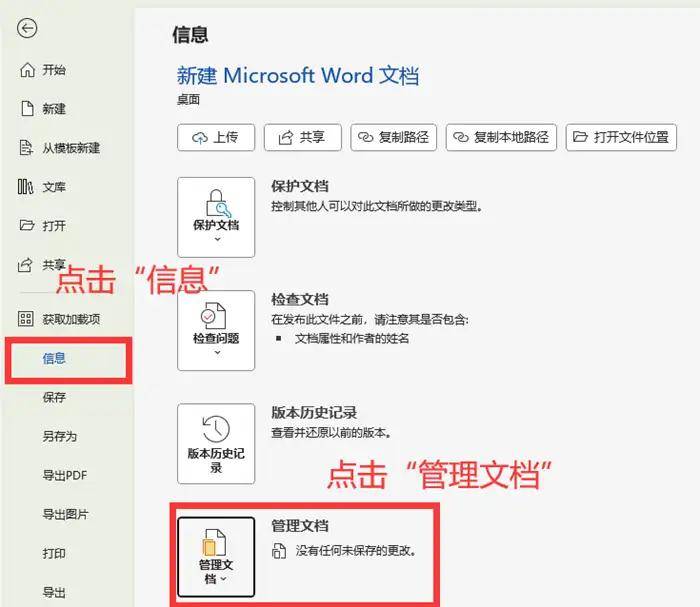Choose 导出图片 in the sidebar
Viewport: 700px width, 607px height.
coord(66,514)
